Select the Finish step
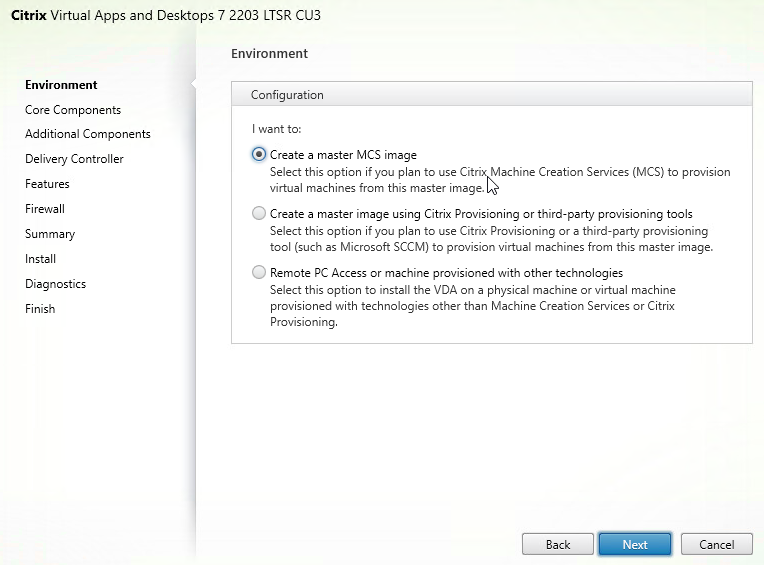 pos(40,309)
